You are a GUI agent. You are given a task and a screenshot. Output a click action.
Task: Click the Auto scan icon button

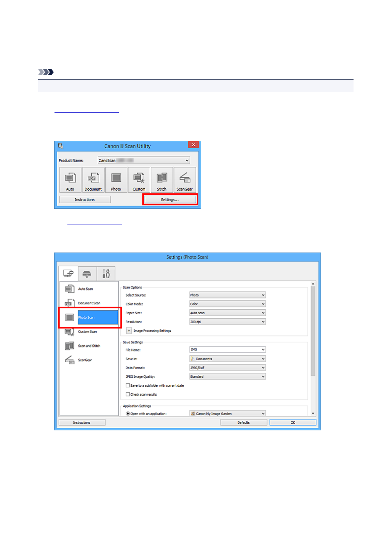click(x=70, y=180)
